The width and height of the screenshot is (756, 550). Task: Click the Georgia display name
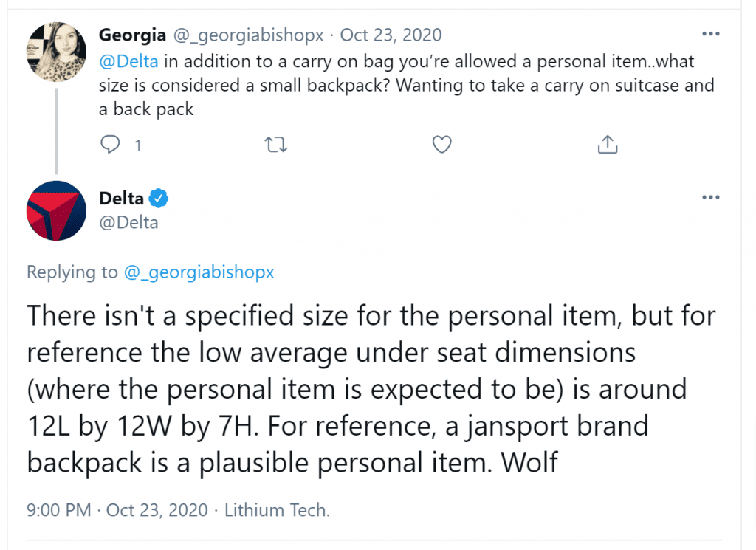tap(132, 35)
